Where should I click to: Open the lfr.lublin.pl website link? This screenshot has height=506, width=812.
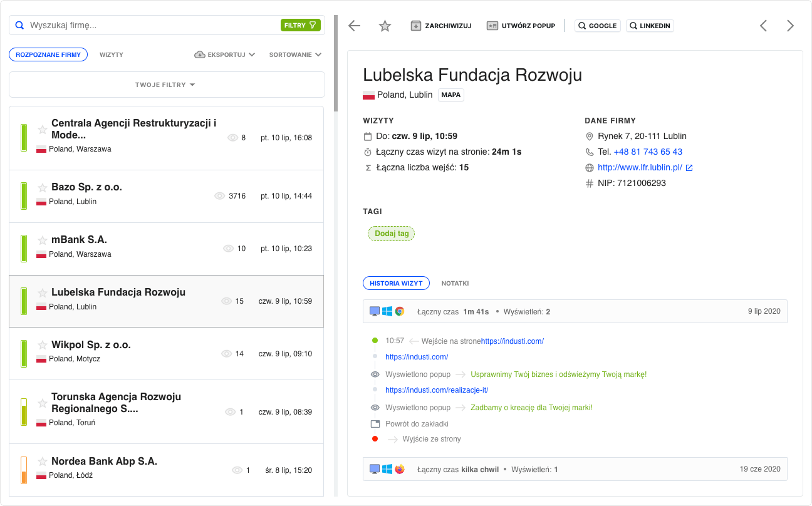click(640, 168)
